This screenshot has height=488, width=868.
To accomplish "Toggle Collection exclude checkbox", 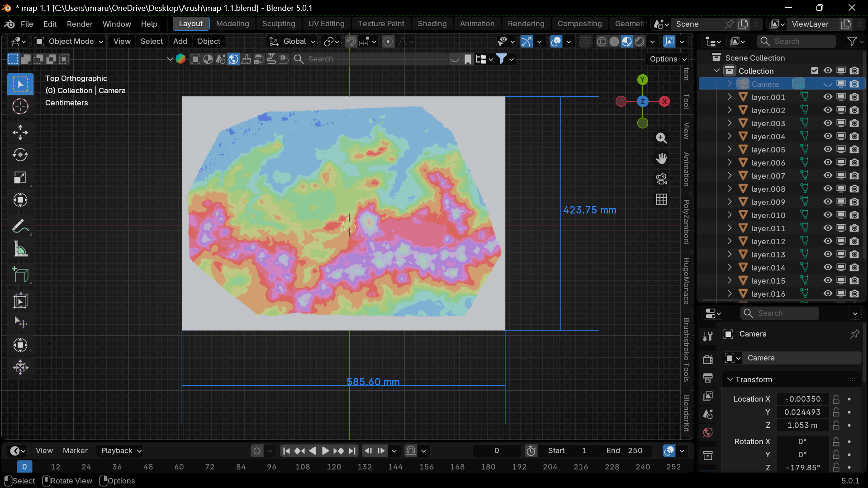I will point(814,71).
